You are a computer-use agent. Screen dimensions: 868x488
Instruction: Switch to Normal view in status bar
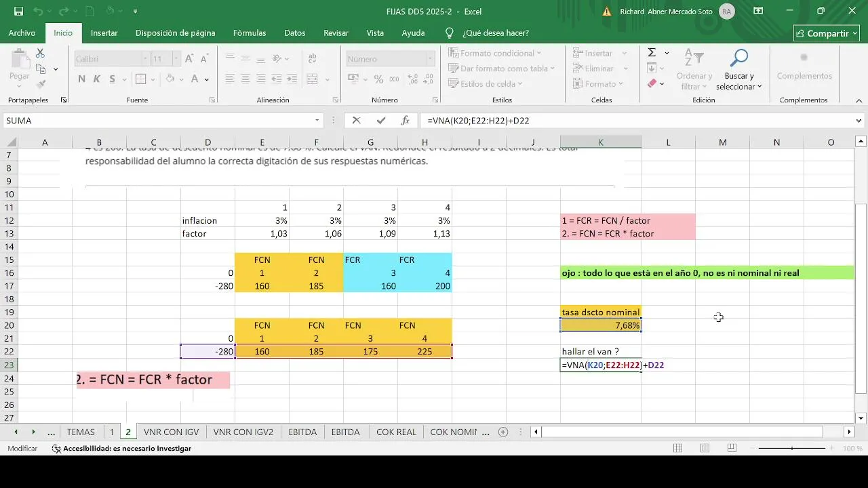677,449
